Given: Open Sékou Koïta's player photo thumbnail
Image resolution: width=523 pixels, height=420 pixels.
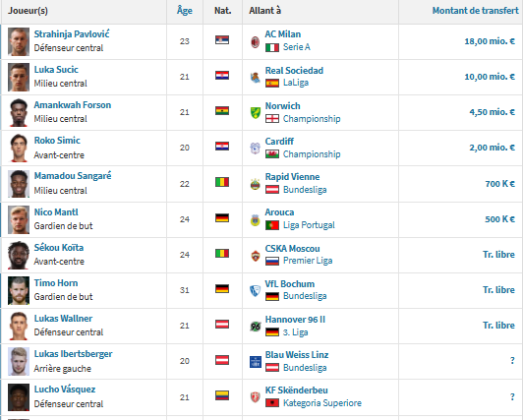Looking at the screenshot, I should point(19,255).
